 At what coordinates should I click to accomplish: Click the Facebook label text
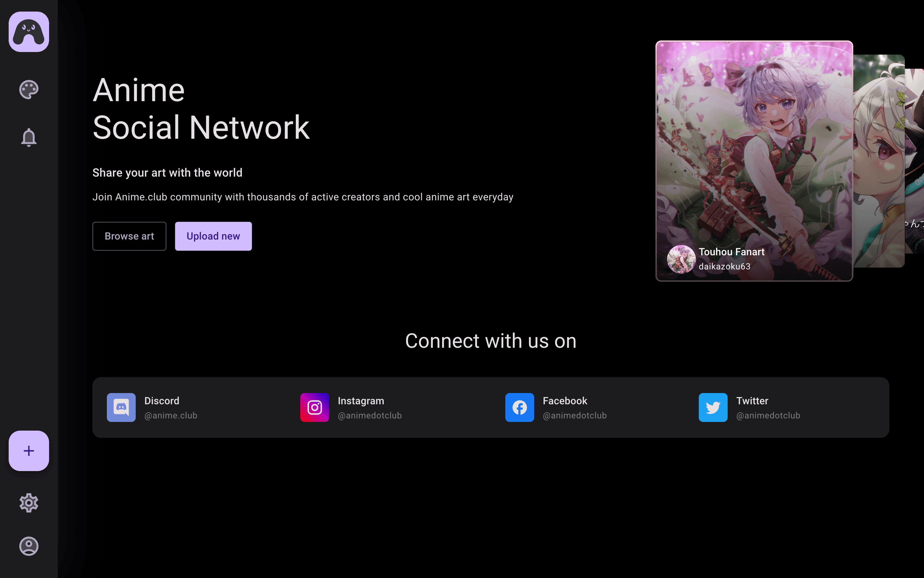point(565,401)
